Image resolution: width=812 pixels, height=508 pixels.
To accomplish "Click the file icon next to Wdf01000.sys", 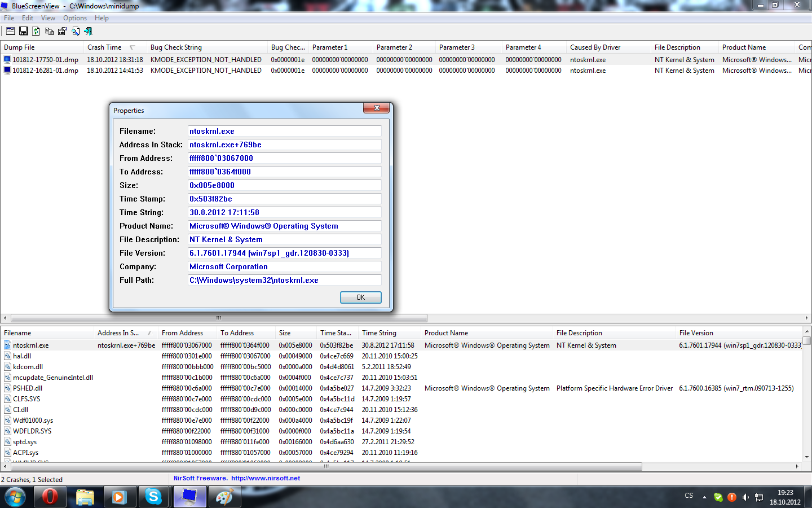I will click(x=7, y=421).
